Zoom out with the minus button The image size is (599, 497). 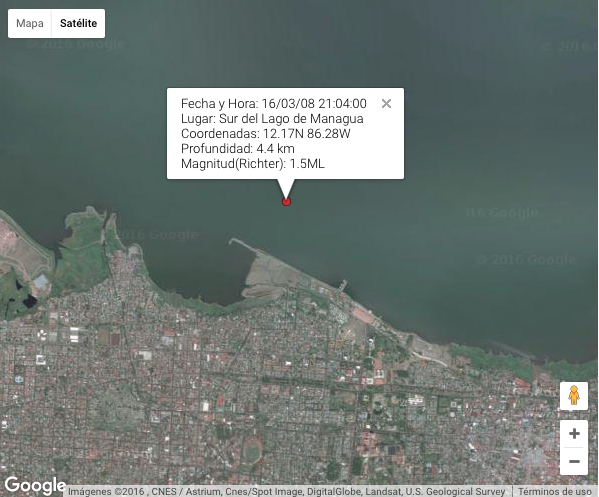574,461
